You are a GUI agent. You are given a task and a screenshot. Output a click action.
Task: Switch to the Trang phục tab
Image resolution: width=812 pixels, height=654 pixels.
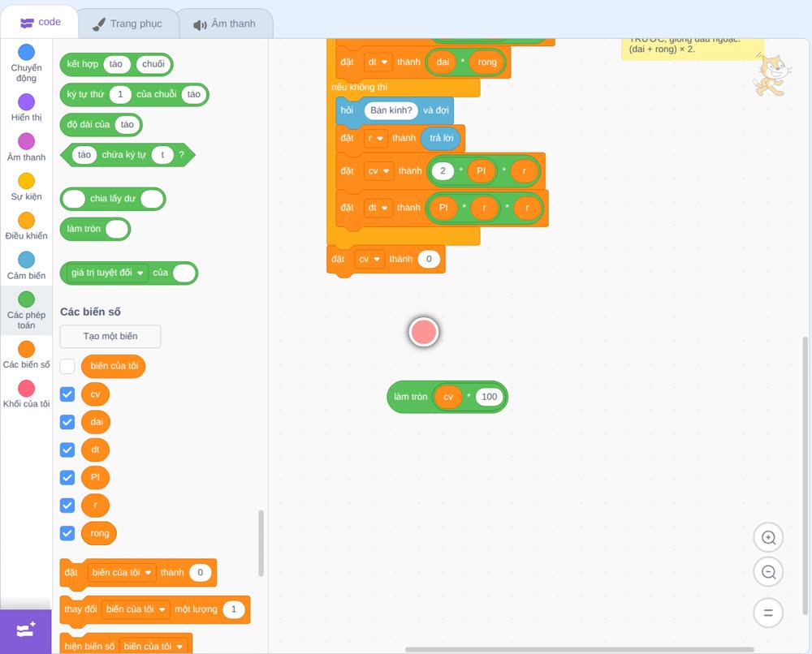127,24
